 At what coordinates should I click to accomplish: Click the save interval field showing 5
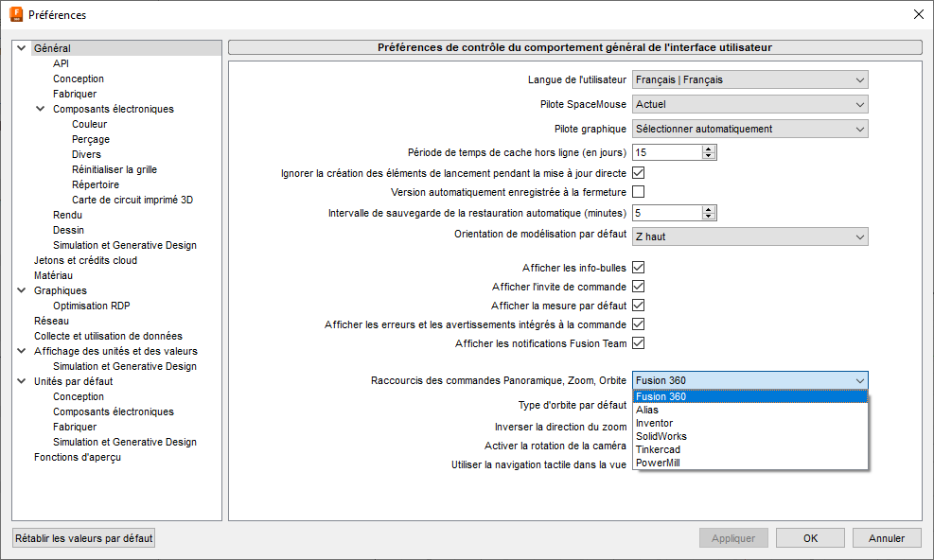click(667, 213)
